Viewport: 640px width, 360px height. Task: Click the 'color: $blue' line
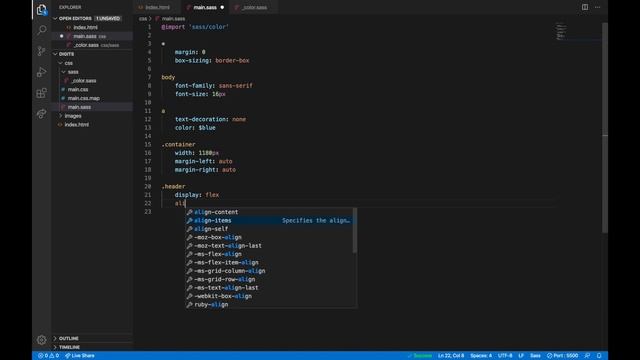click(195, 128)
